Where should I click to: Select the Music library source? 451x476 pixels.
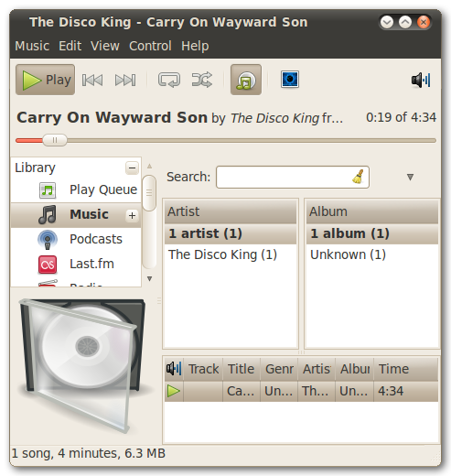click(x=76, y=215)
